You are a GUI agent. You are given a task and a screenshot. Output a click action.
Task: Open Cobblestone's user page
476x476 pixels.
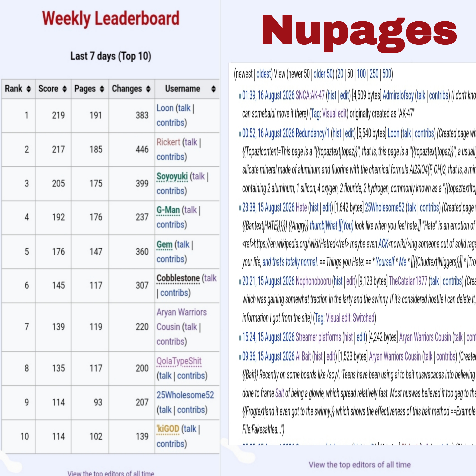[x=178, y=278]
